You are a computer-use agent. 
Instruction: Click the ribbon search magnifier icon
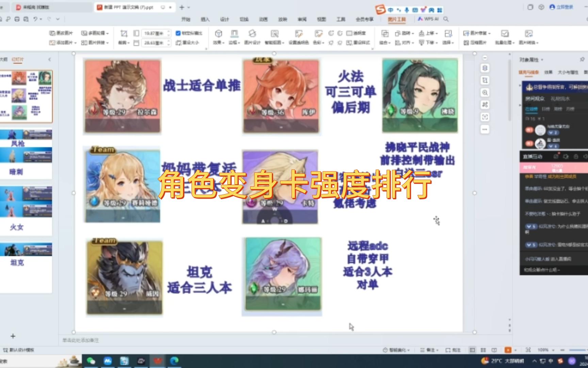(446, 19)
